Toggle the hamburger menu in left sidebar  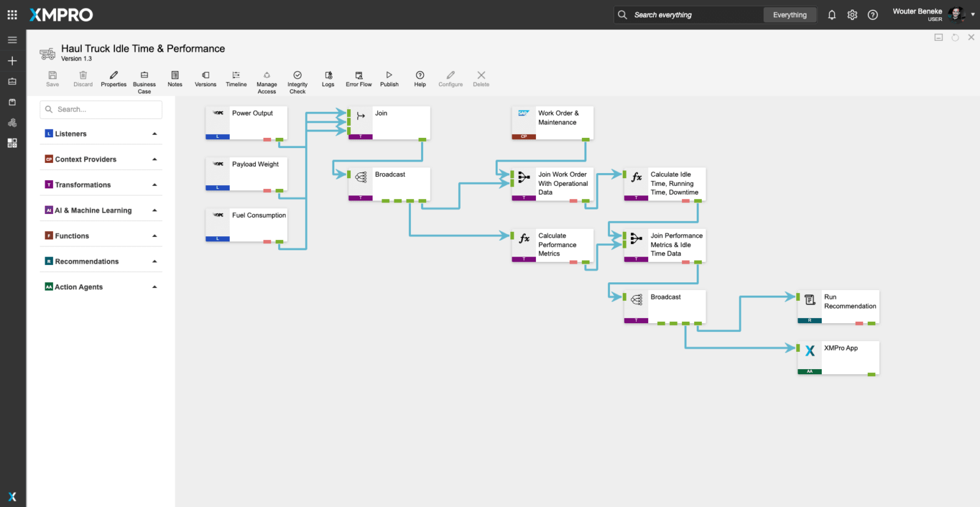[12, 40]
